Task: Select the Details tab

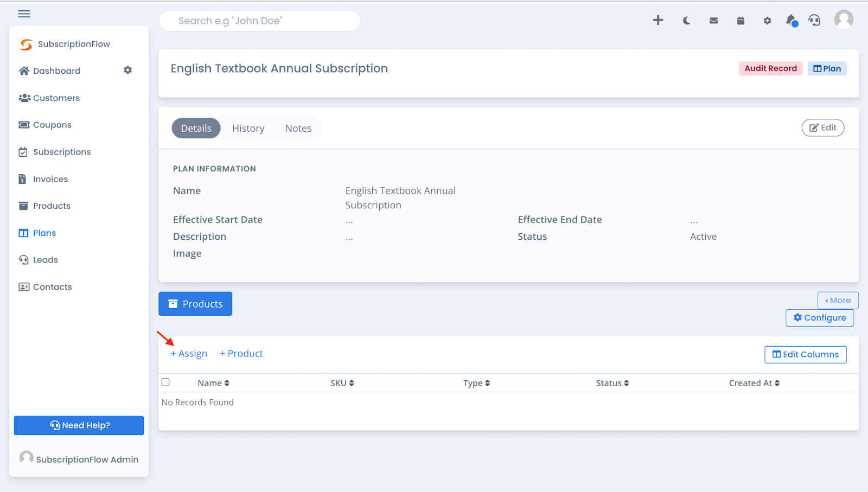Action: point(196,128)
